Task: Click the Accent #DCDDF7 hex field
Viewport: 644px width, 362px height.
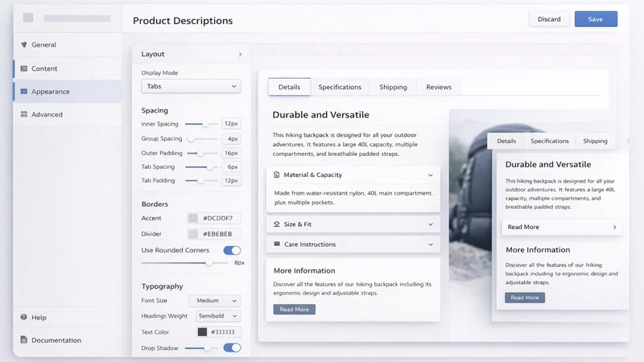Action: [x=214, y=218]
